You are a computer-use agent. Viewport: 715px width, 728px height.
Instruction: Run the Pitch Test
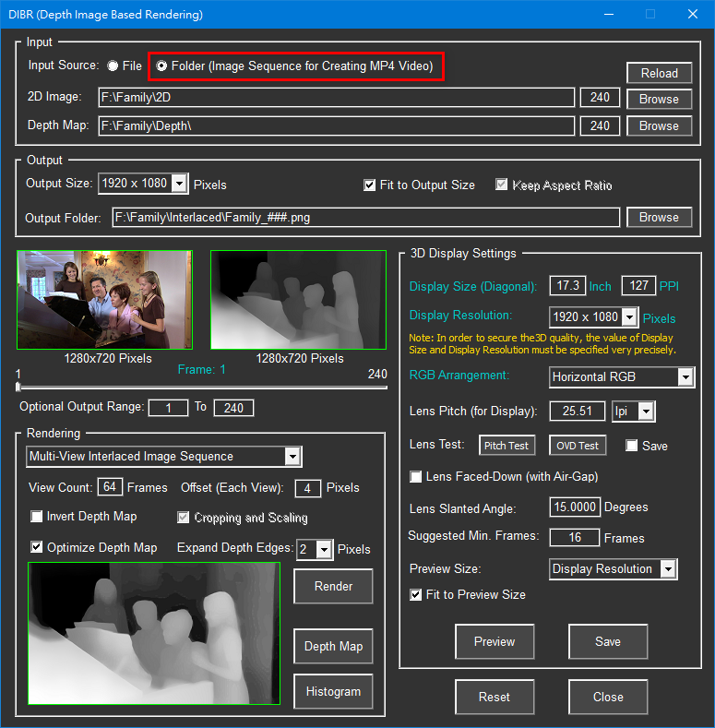506,446
